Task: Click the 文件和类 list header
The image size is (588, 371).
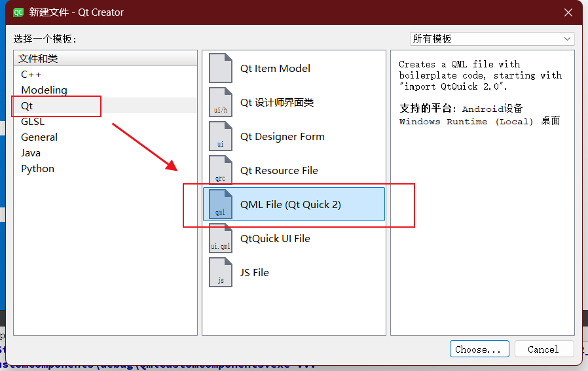Action: 105,58
